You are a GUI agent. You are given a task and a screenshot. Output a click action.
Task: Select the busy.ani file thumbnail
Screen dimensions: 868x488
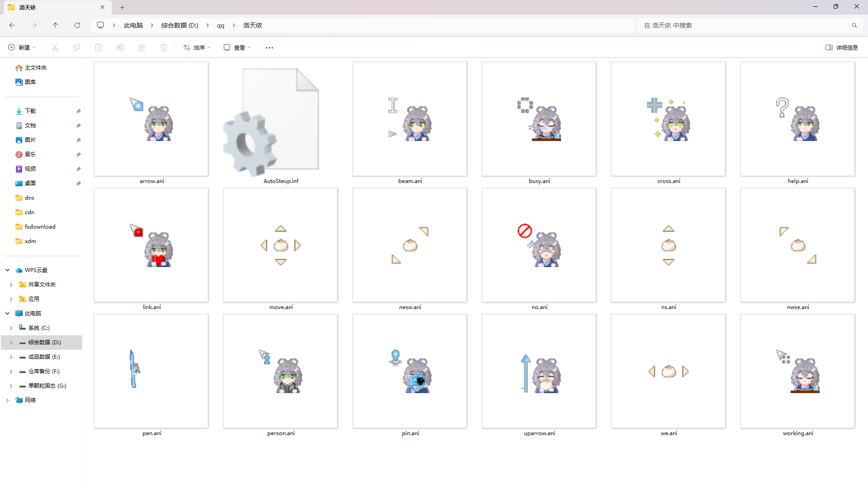coord(539,120)
